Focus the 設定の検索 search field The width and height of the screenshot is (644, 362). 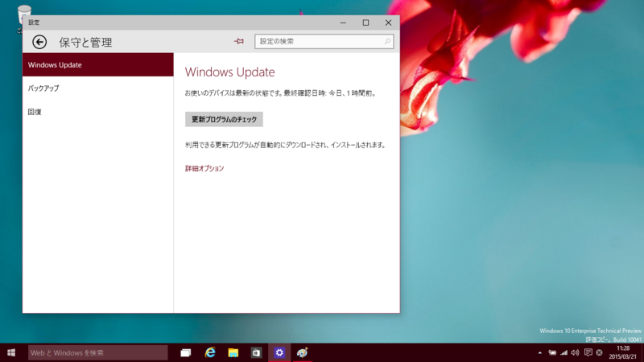coord(324,42)
